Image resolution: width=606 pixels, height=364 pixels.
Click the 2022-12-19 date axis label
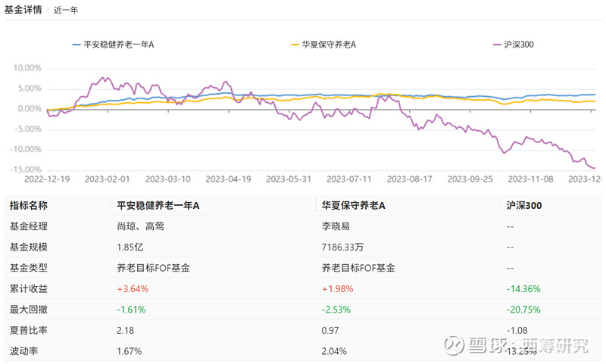tap(47, 179)
